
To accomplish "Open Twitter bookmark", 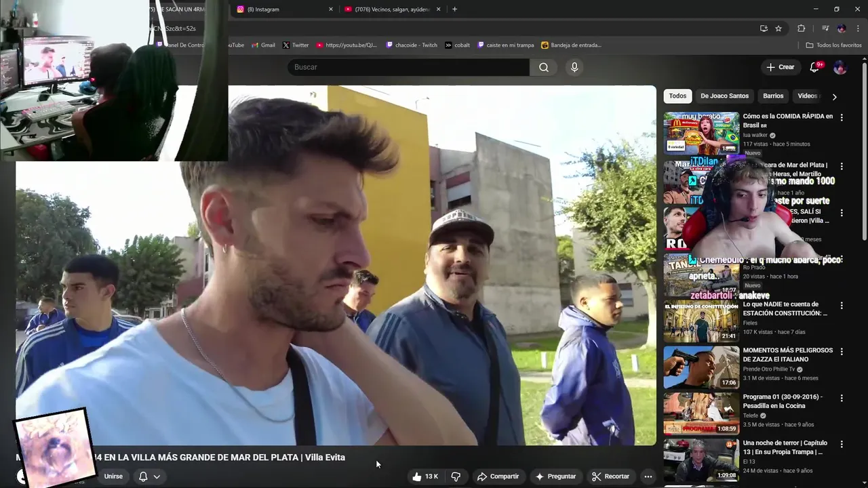I will point(295,45).
